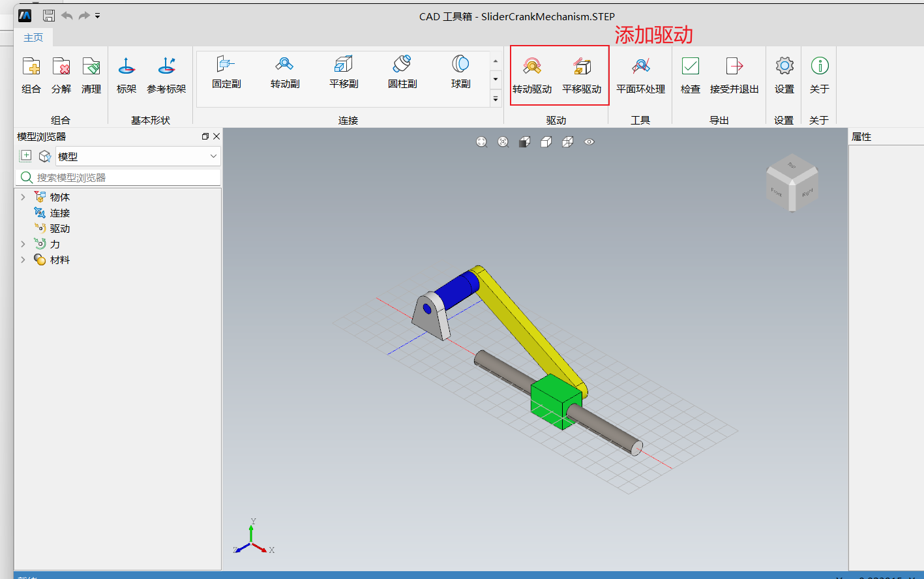Expand the joint gallery more arrow
This screenshot has width=924, height=579.
coord(496,99)
